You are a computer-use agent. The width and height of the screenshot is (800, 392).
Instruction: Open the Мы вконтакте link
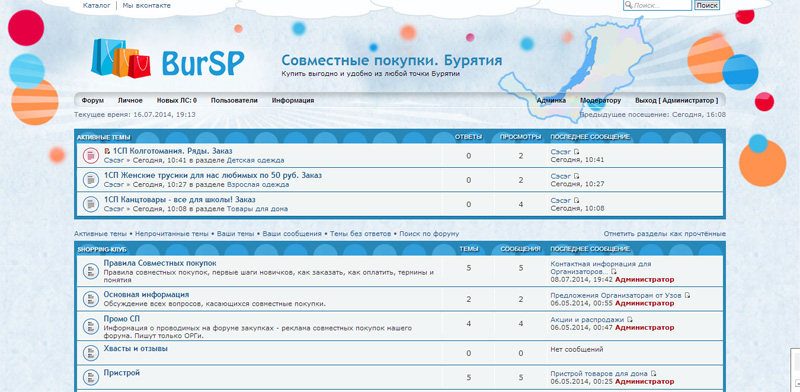coord(147,6)
